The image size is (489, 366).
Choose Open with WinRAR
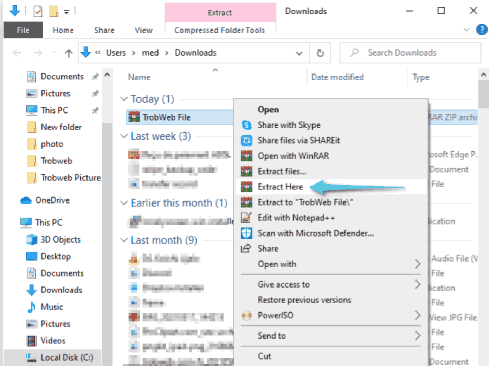(x=293, y=156)
